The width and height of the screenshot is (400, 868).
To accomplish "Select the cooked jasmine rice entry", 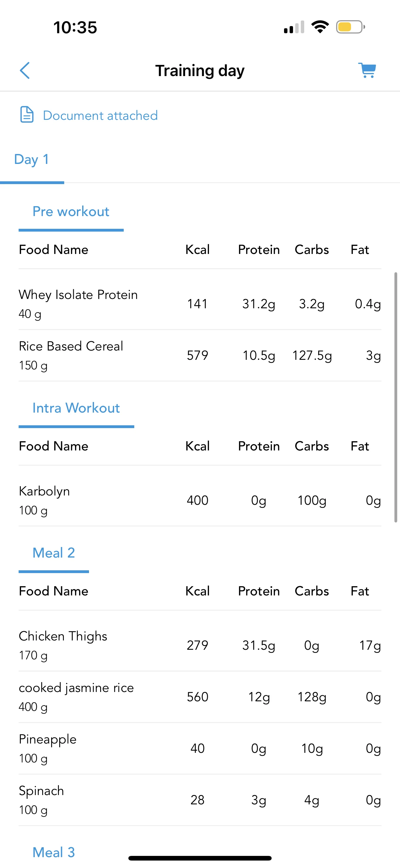I will tap(200, 697).
